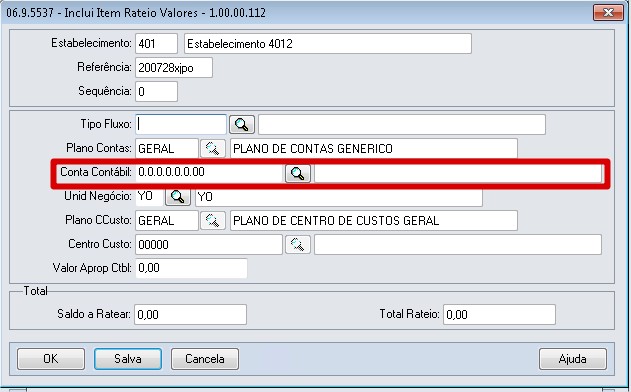Viewport: 631px width, 392px height.
Task: Click the Plano Contas label
Action: point(99,148)
